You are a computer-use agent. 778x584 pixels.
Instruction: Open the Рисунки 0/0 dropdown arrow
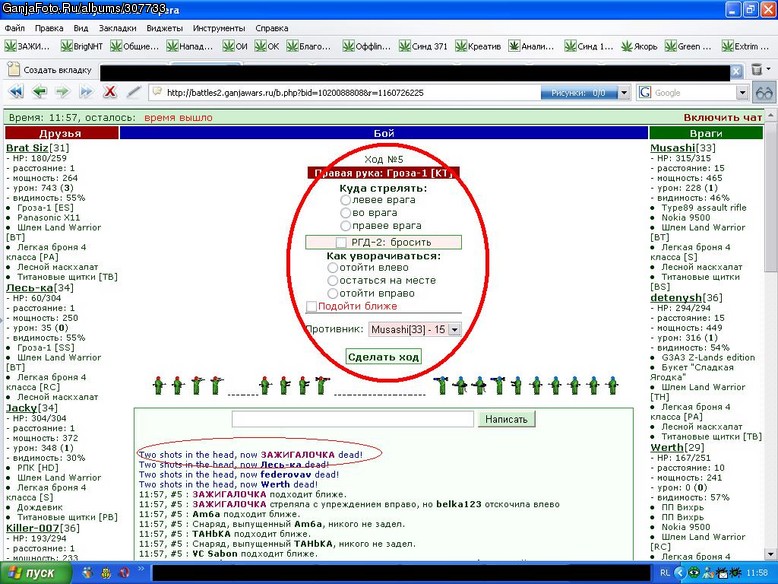click(624, 93)
